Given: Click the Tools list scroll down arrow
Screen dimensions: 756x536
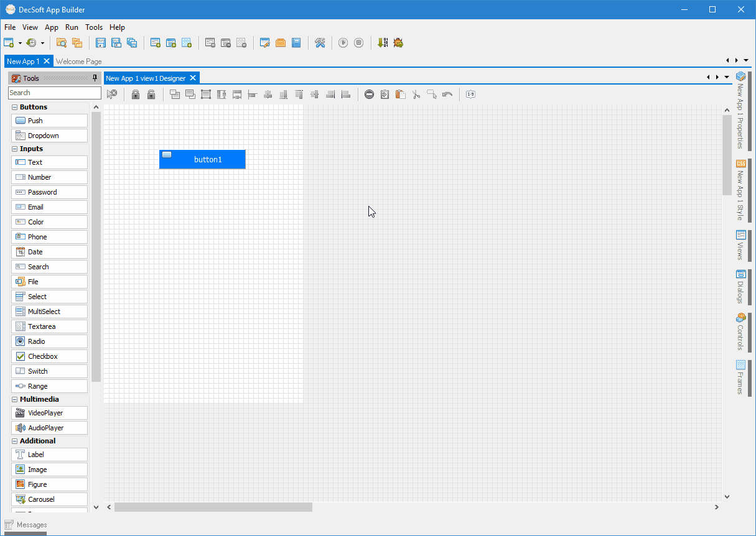Looking at the screenshot, I should (96, 507).
